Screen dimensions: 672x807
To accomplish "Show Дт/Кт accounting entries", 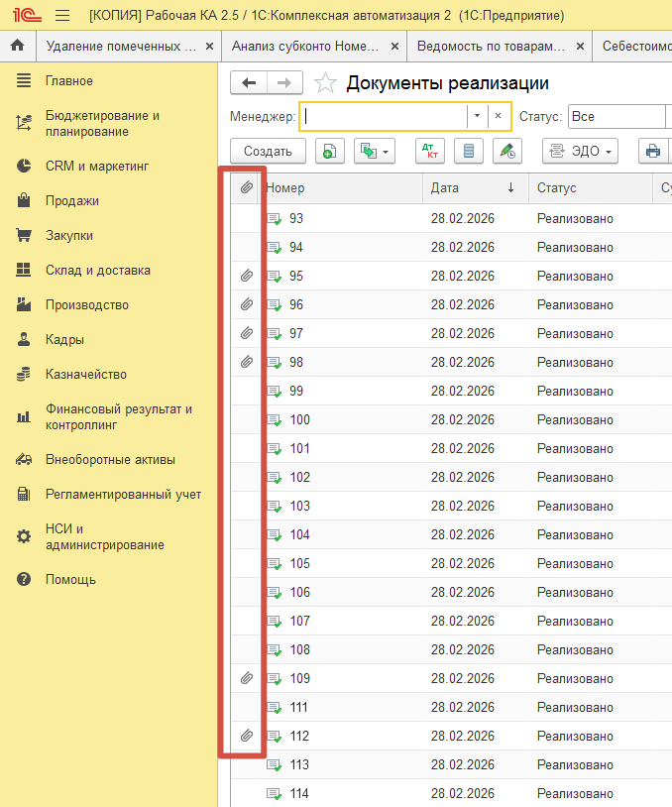I will tap(429, 152).
